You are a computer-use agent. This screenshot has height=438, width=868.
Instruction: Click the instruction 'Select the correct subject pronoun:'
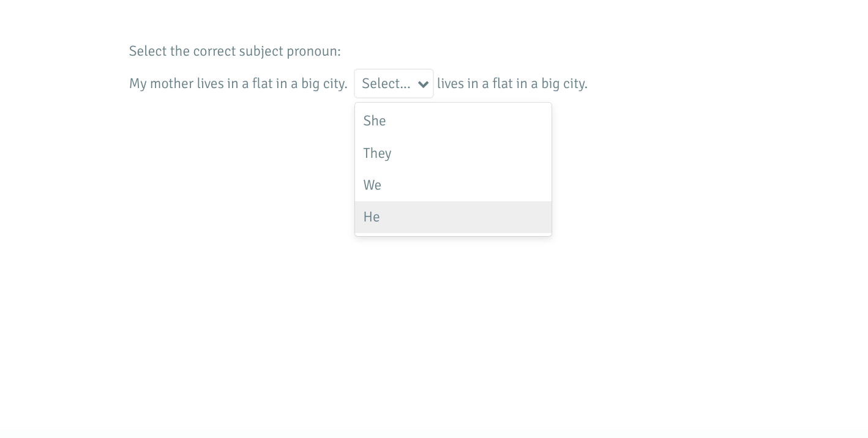234,51
